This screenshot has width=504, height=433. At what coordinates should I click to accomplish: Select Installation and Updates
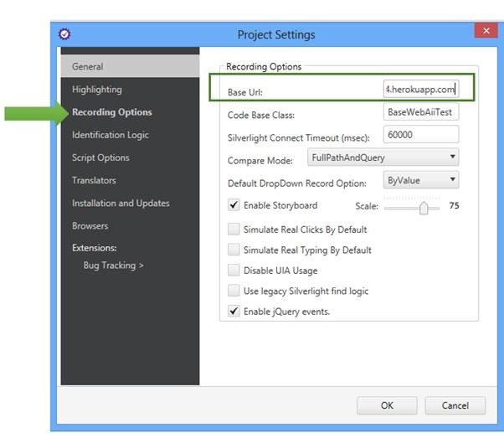point(121,203)
